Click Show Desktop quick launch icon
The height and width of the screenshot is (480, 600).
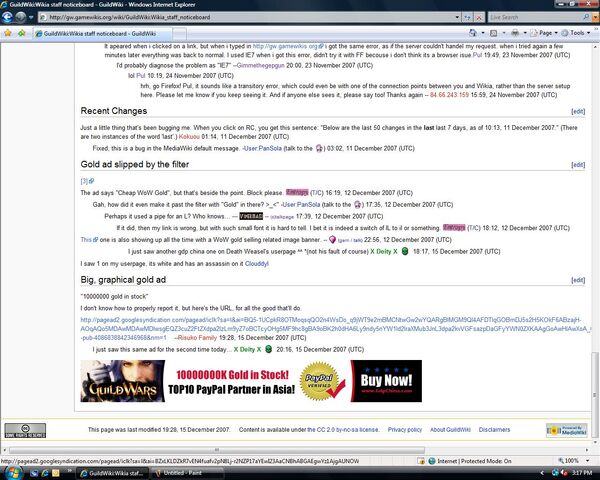(x=34, y=473)
